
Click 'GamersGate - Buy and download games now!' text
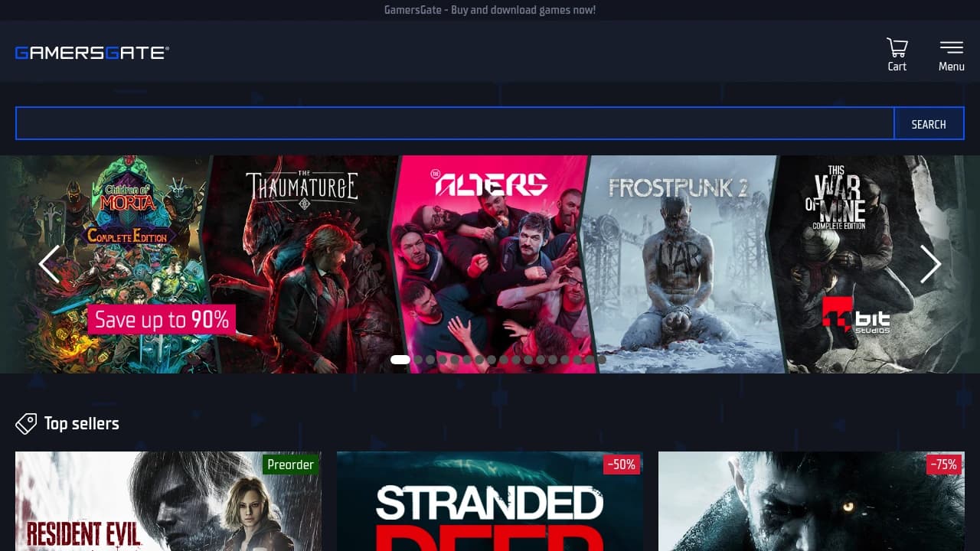tap(490, 10)
